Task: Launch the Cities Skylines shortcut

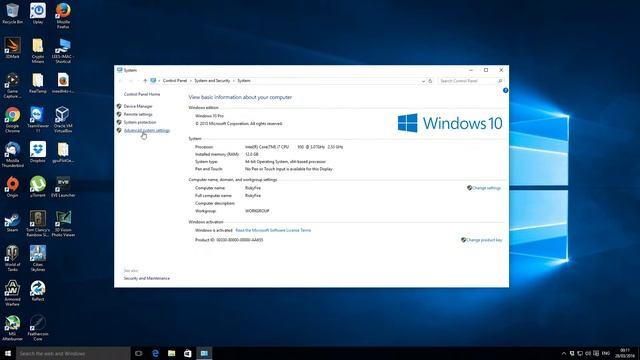Action: pos(38,259)
